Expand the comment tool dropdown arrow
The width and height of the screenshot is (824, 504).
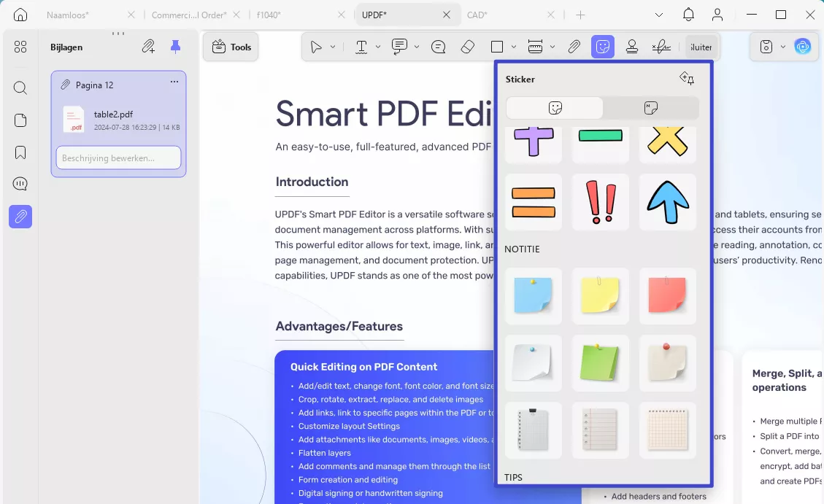(417, 47)
